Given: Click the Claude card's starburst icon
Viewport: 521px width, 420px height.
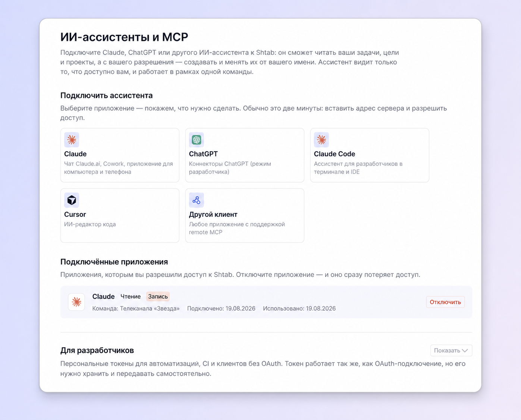Looking at the screenshot, I should coord(72,140).
